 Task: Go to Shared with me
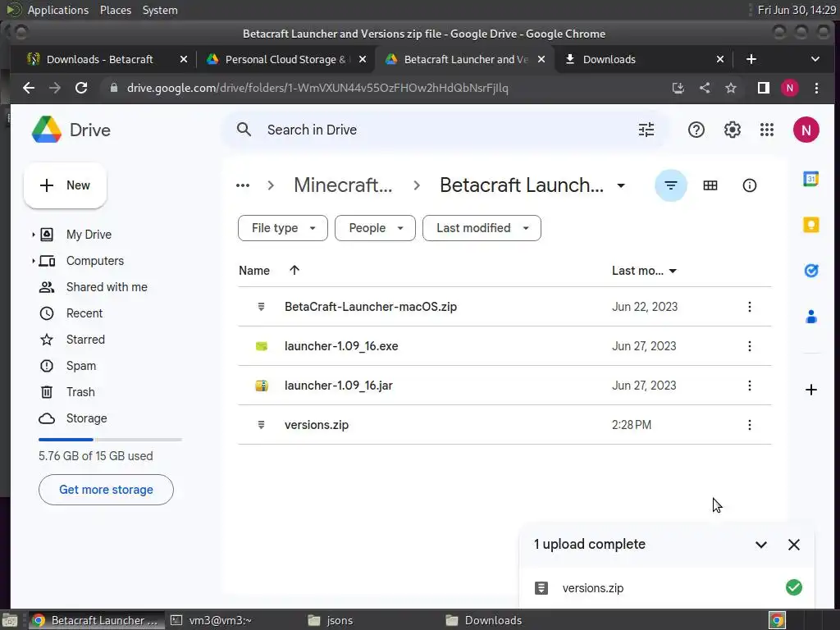click(107, 287)
